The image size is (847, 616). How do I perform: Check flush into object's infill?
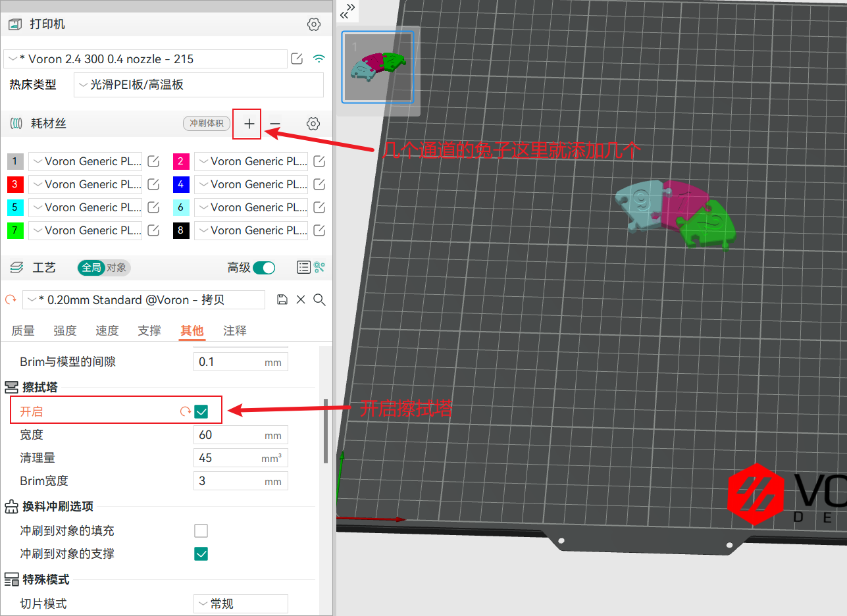[201, 530]
